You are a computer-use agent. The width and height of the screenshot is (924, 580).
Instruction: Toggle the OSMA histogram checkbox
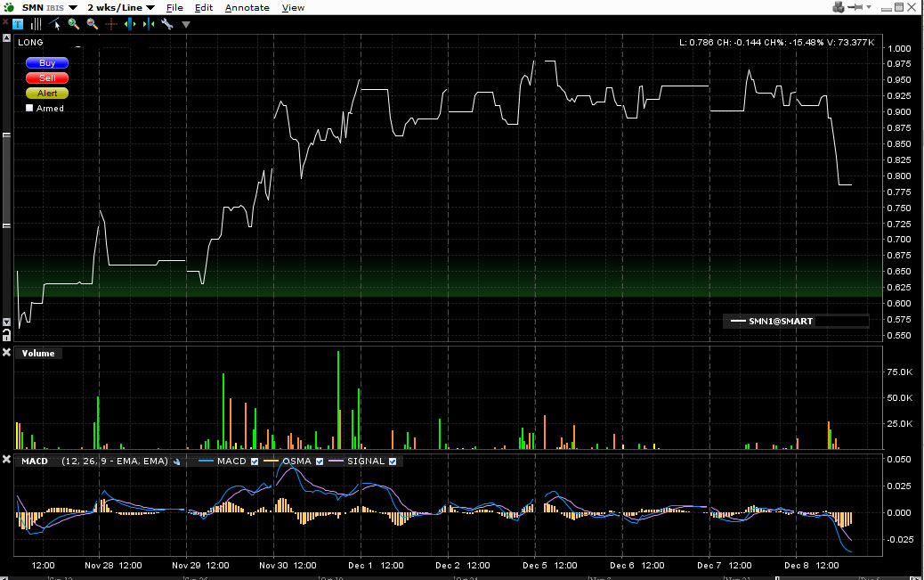click(x=320, y=462)
